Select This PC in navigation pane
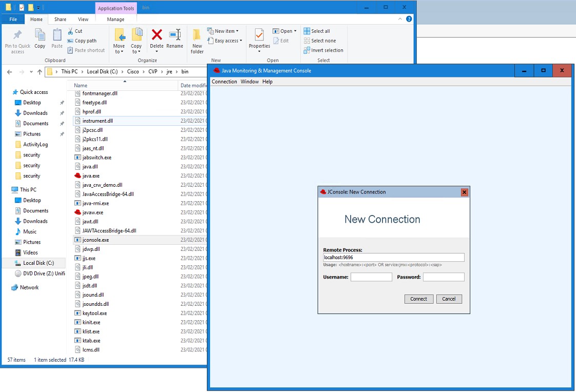576x392 pixels. [x=28, y=190]
